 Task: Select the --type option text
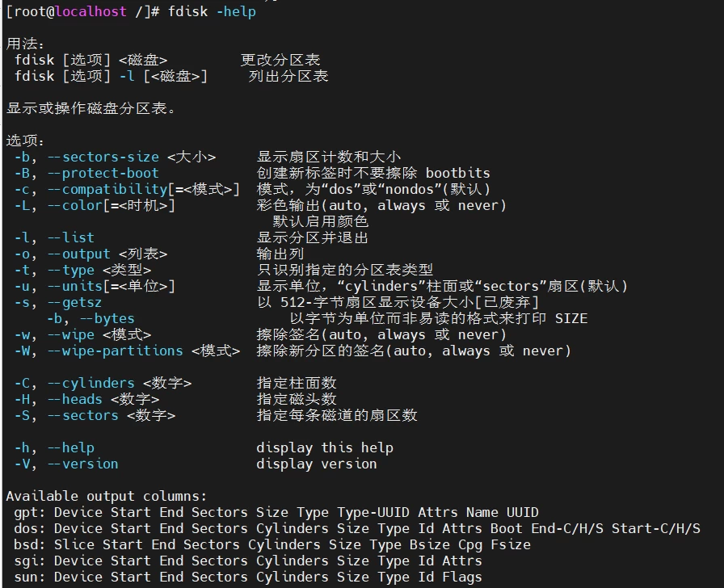pyautogui.click(x=70, y=270)
